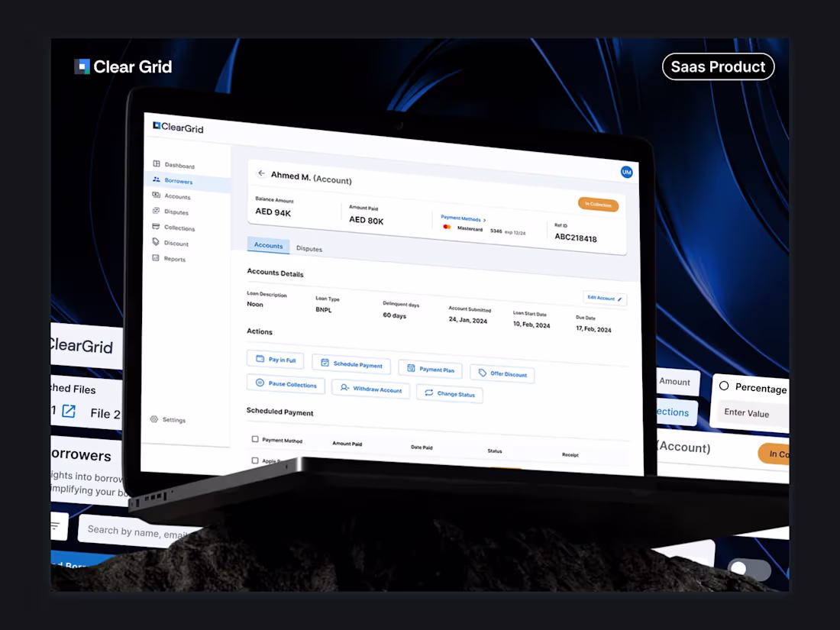Image resolution: width=840 pixels, height=630 pixels.
Task: Check the Payment Method header checkbox
Action: pos(254,440)
